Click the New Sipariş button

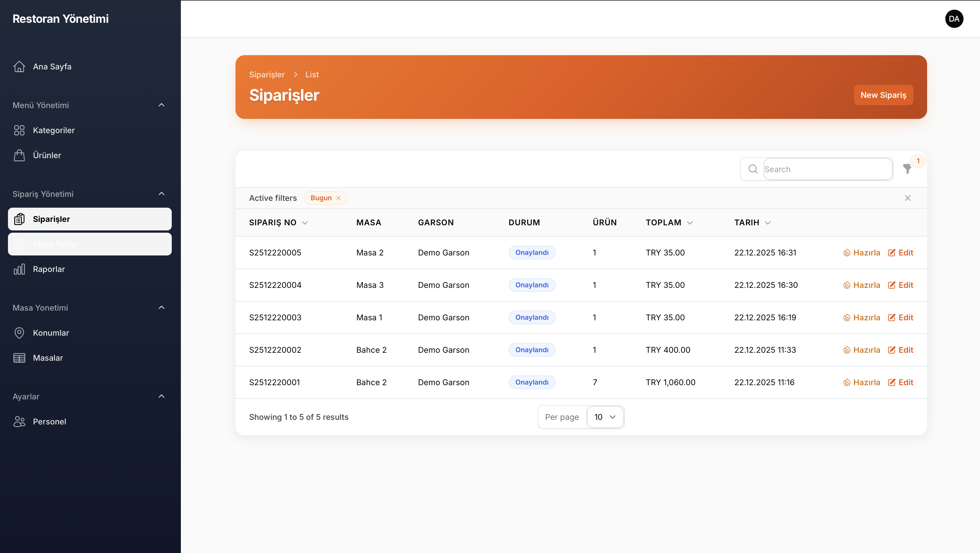(x=883, y=95)
